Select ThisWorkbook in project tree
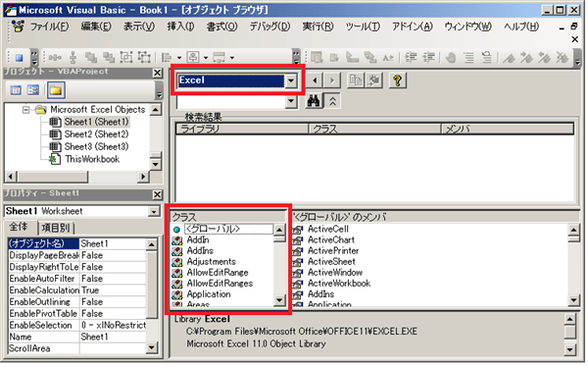 point(92,159)
